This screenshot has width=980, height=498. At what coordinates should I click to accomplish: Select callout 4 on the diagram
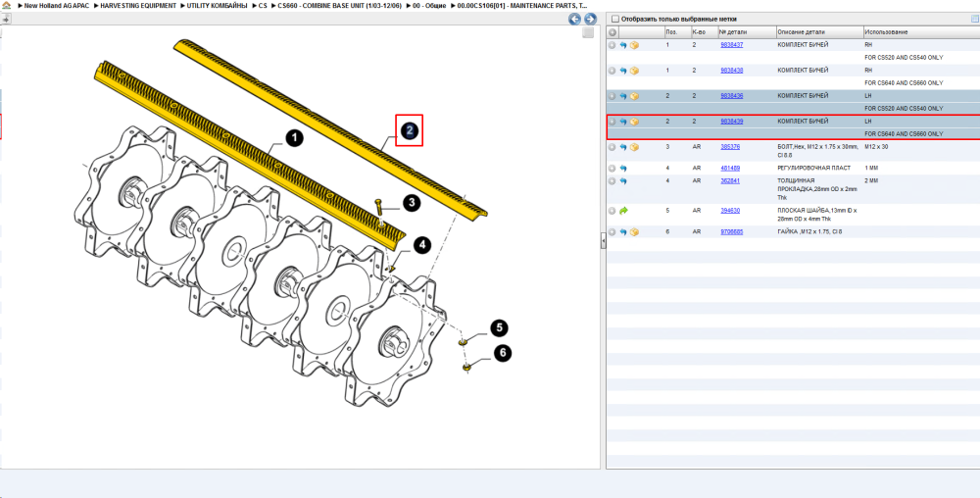point(422,245)
